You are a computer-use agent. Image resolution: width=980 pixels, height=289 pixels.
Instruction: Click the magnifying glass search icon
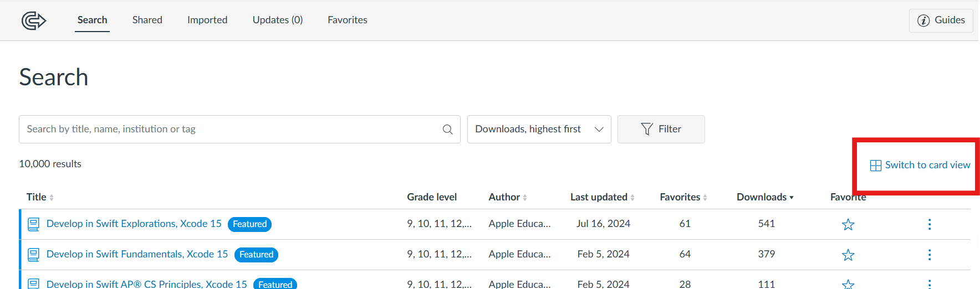(447, 130)
